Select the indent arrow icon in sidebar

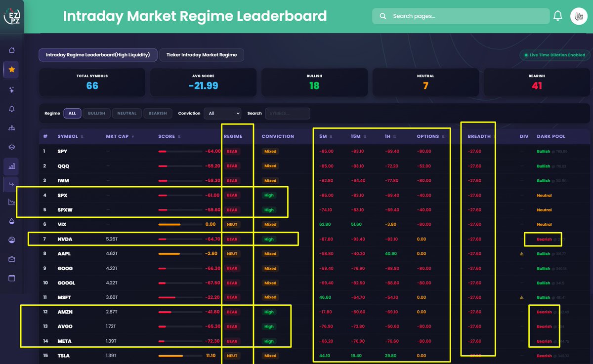[x=11, y=185]
